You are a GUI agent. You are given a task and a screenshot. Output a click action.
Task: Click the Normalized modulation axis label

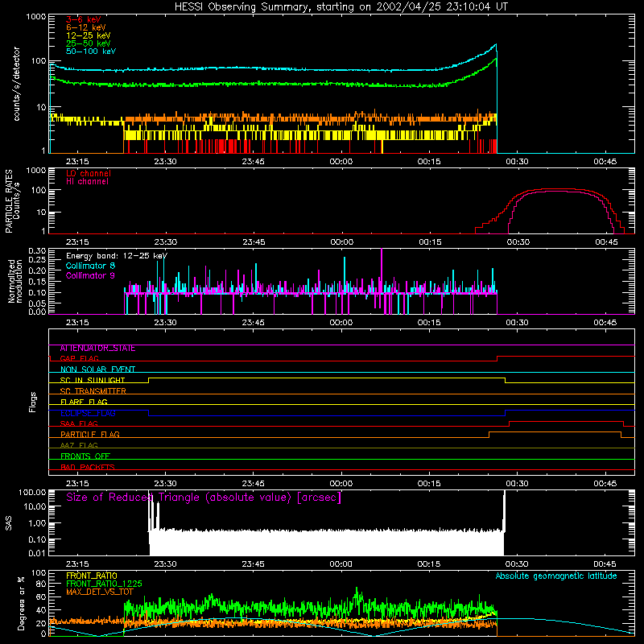(14, 281)
